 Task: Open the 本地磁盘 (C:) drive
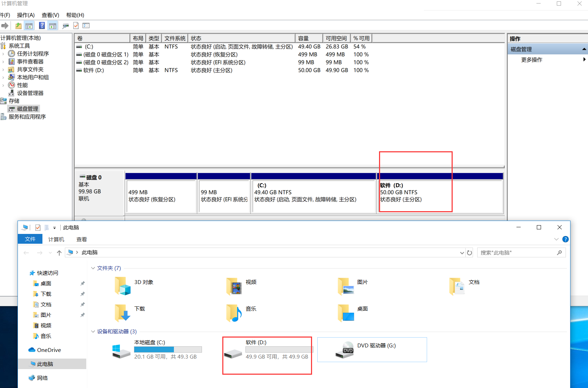(157, 349)
